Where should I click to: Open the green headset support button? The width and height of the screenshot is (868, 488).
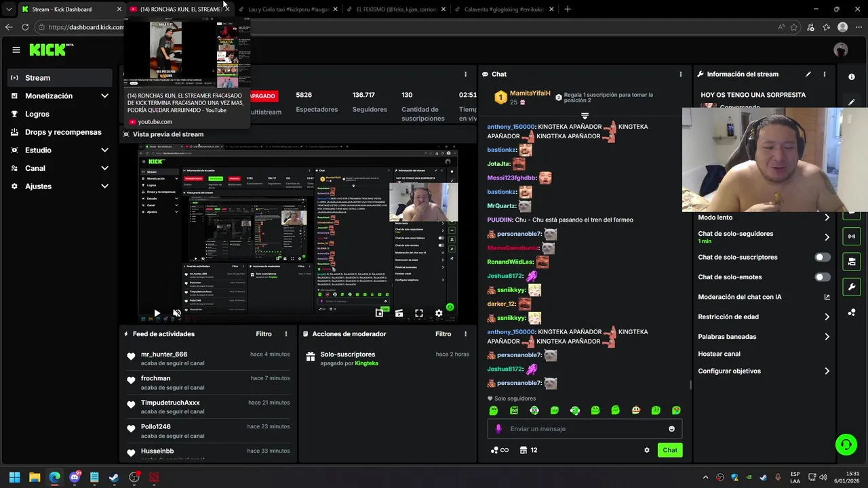click(x=846, y=445)
